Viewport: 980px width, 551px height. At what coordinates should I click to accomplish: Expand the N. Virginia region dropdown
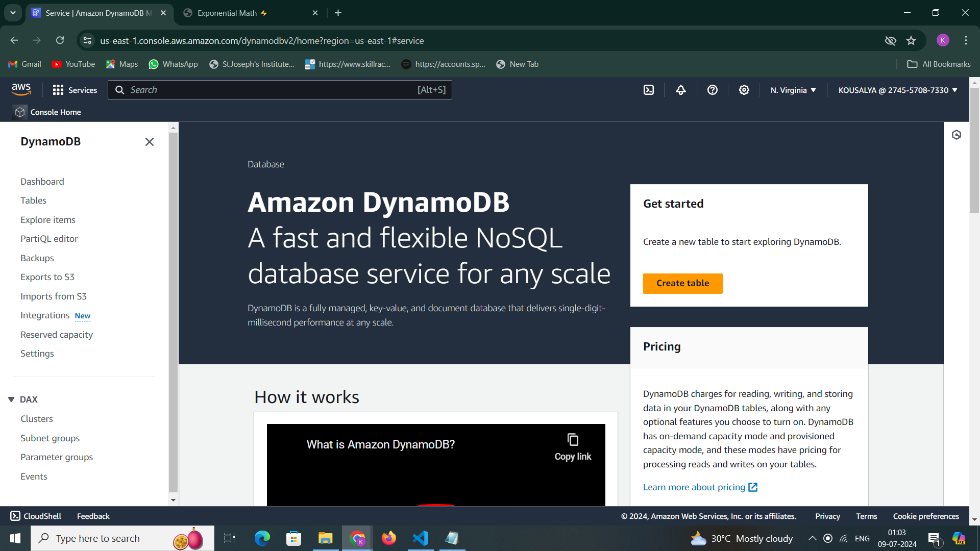point(793,90)
